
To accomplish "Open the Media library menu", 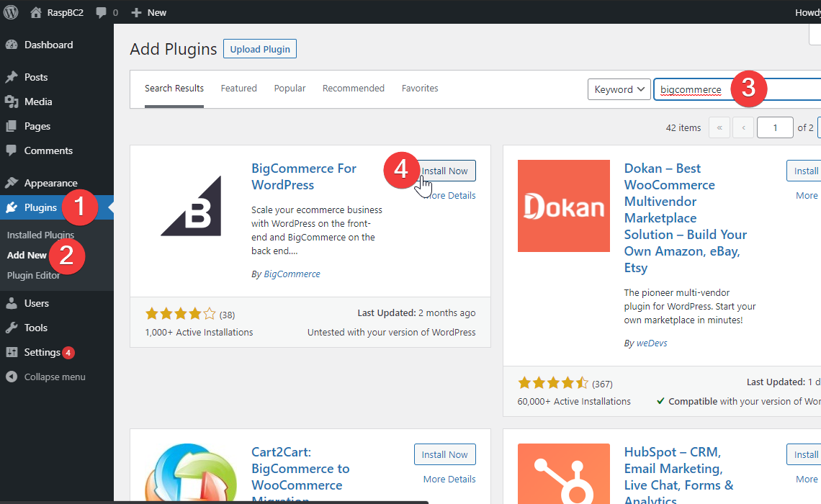I will click(x=38, y=102).
